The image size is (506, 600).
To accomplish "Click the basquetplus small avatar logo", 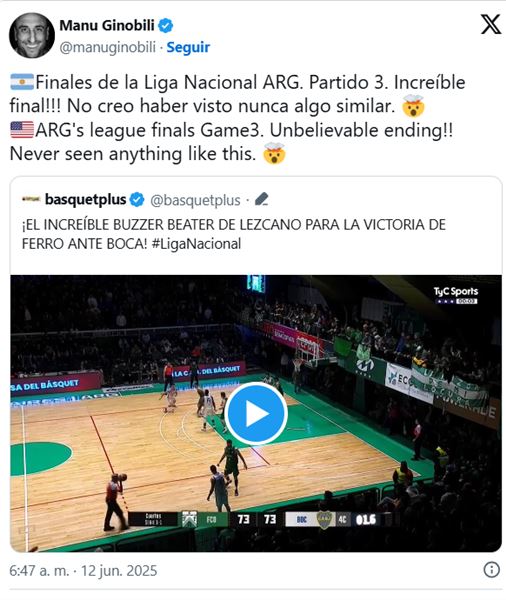I will (31, 199).
